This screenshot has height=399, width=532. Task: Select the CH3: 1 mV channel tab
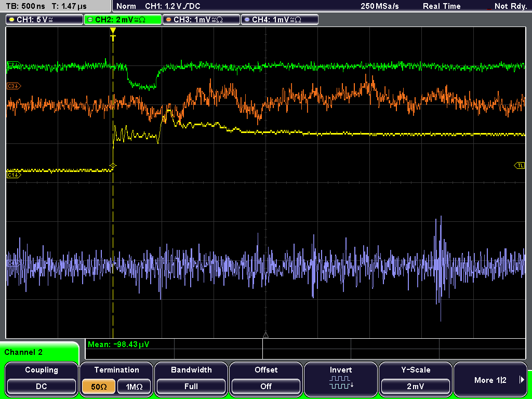coord(201,20)
